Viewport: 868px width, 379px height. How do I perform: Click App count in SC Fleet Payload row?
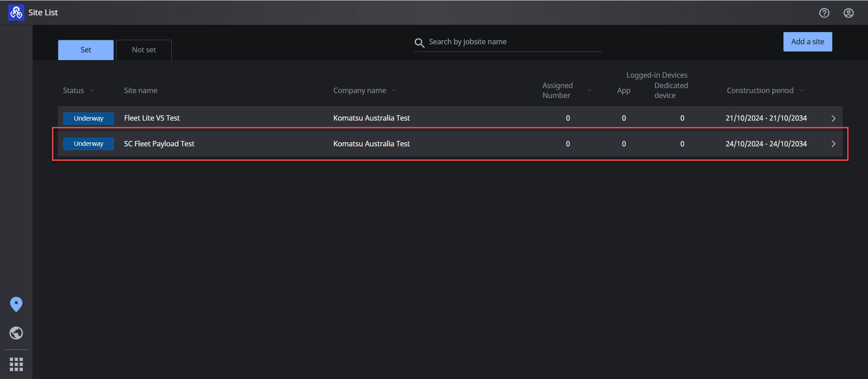point(624,144)
